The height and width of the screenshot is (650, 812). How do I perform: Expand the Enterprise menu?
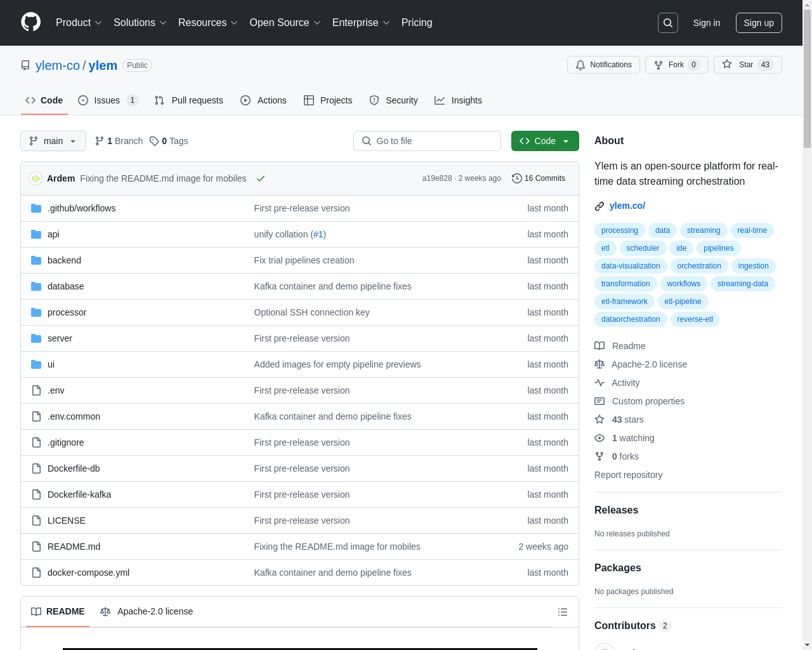pyautogui.click(x=361, y=23)
